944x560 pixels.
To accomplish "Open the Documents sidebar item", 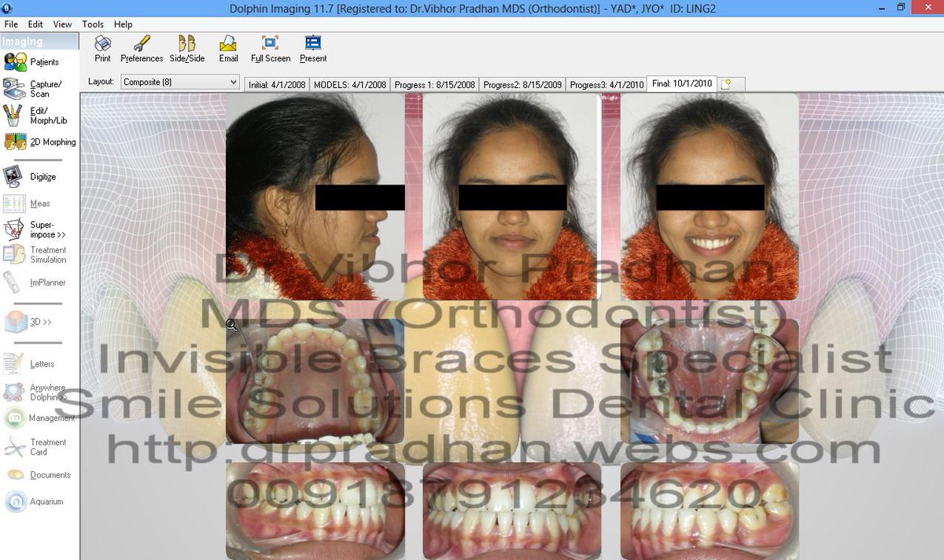I will [x=38, y=475].
